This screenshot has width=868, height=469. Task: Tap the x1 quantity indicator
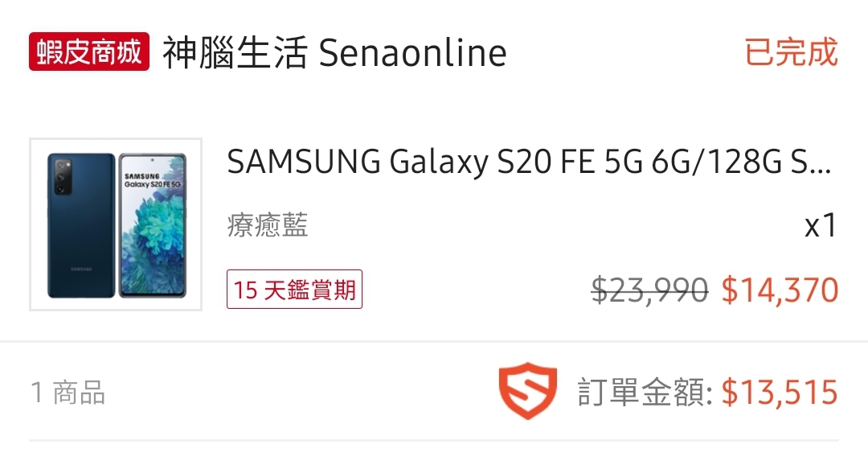click(x=821, y=225)
